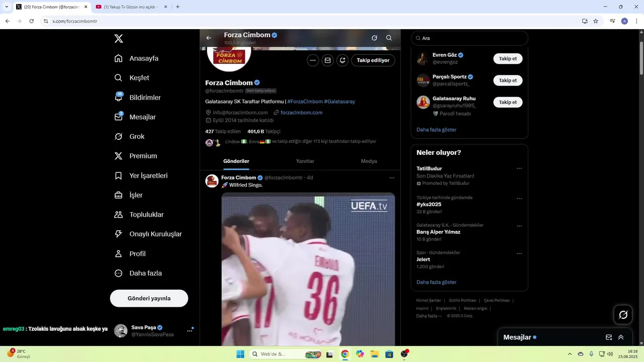The width and height of the screenshot is (644, 362).
Task: Open Windows Start menu
Action: (240, 354)
